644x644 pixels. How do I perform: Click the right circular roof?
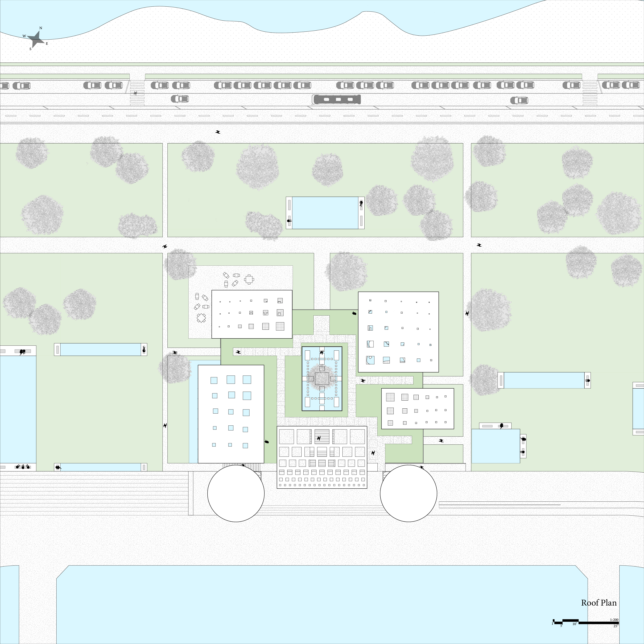[x=408, y=493]
